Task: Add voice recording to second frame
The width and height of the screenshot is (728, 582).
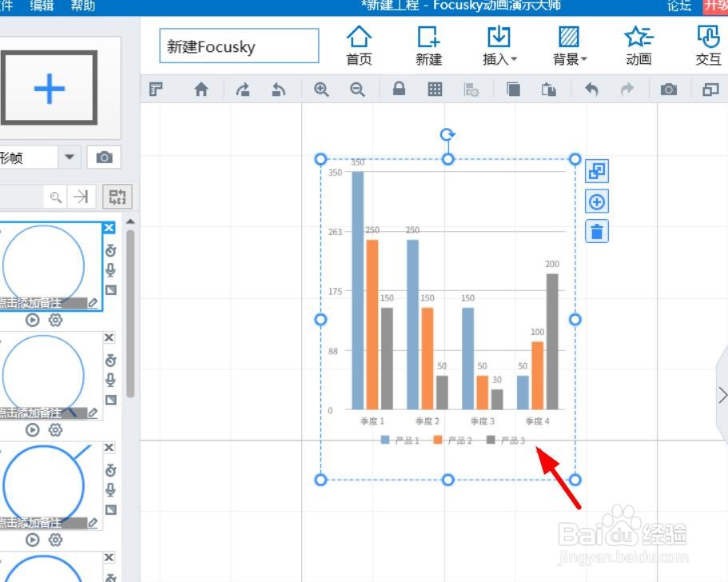Action: click(x=110, y=381)
